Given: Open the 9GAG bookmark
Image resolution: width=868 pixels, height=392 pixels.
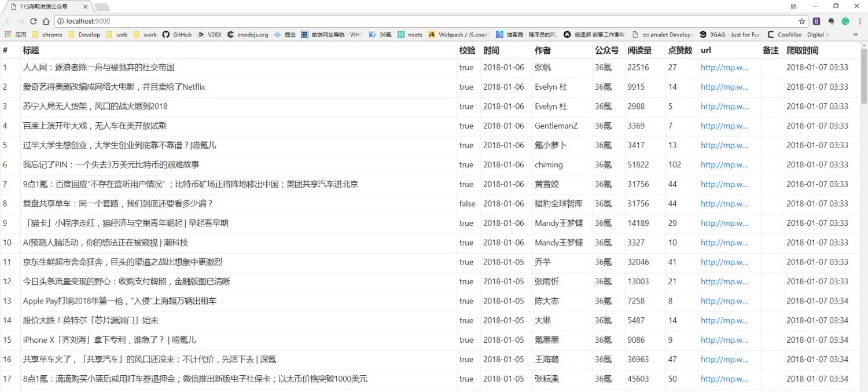Looking at the screenshot, I should point(731,35).
